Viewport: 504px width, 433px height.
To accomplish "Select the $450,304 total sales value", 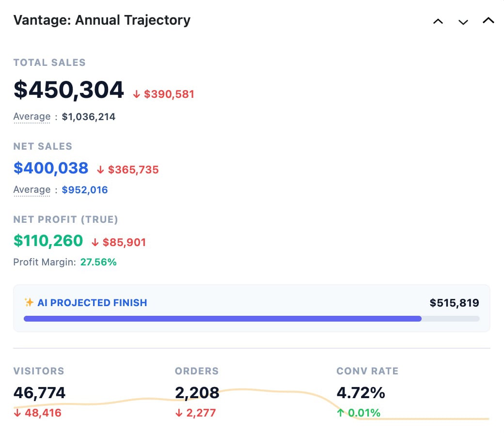I will coord(68,90).
